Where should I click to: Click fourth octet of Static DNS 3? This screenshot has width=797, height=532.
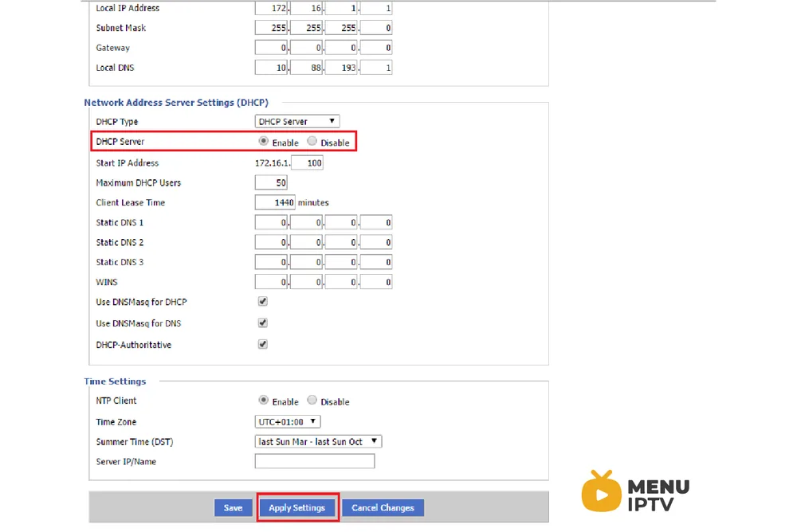pos(376,262)
